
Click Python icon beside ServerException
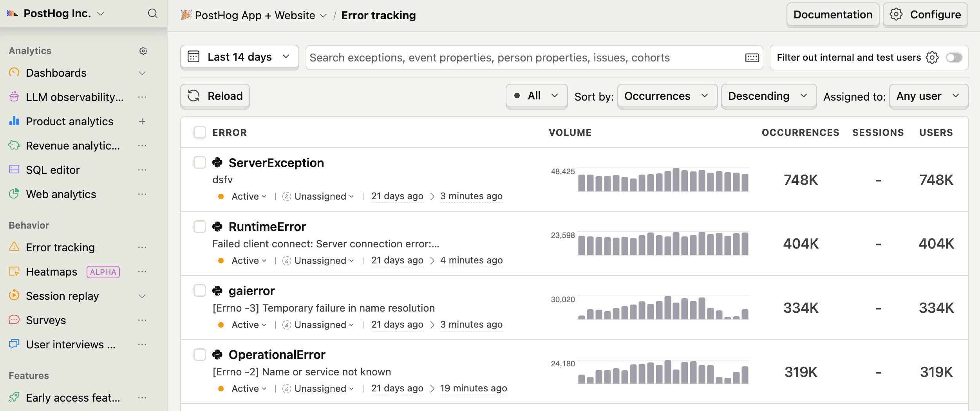[x=217, y=162]
